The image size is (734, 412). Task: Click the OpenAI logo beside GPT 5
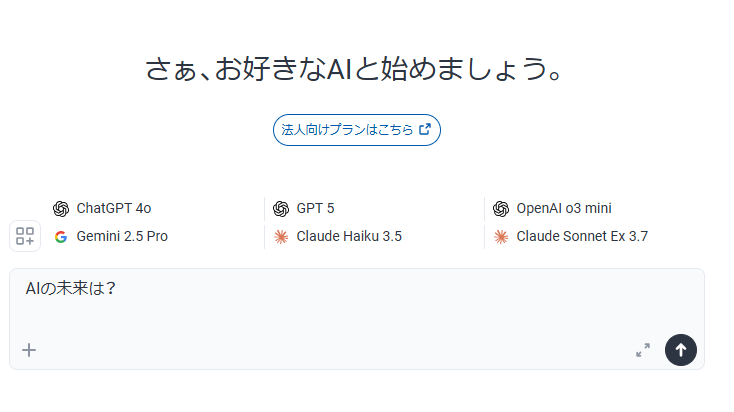pos(281,209)
